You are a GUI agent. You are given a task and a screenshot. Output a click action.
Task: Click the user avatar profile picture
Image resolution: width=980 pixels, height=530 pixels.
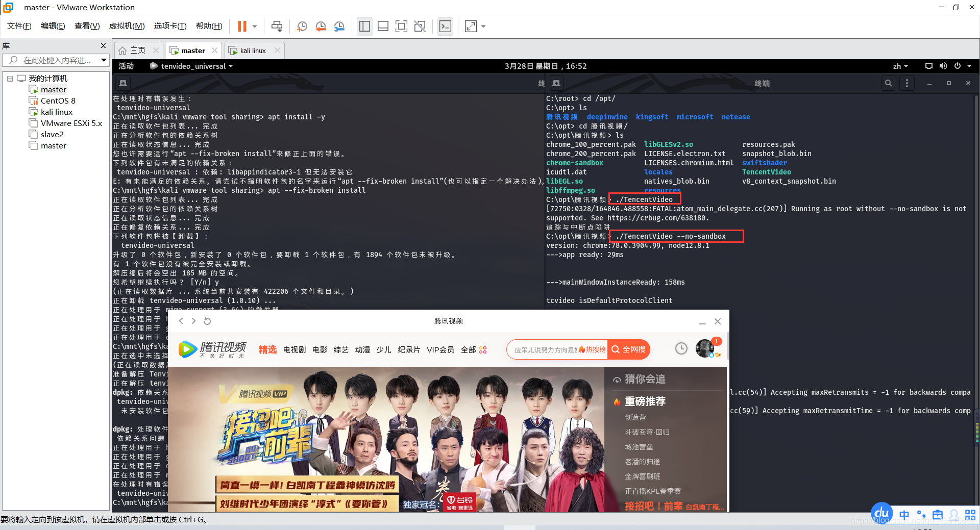point(705,348)
